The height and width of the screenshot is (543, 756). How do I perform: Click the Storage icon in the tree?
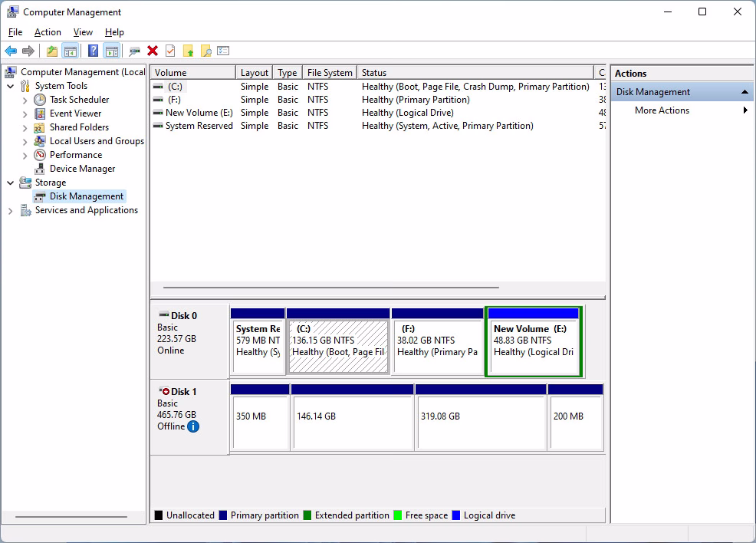(25, 183)
